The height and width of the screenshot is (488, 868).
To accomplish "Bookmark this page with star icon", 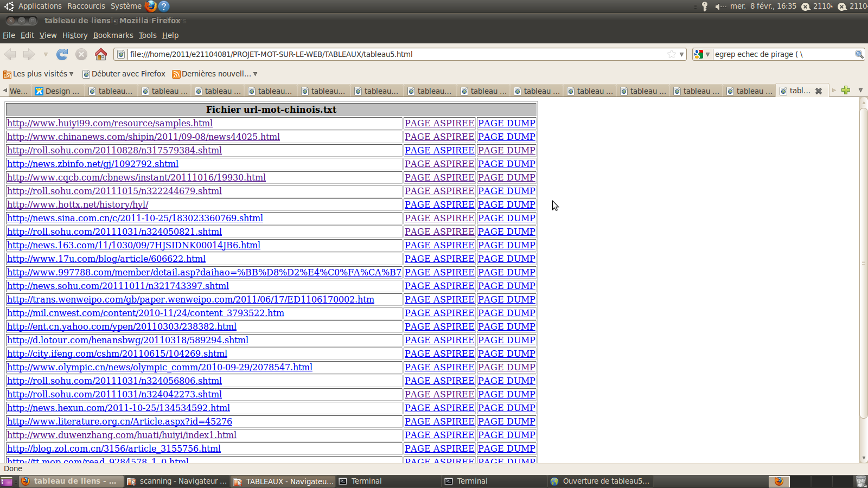I will coord(672,54).
